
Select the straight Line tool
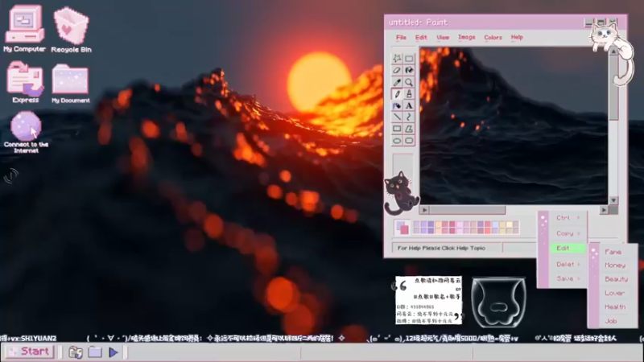[397, 117]
